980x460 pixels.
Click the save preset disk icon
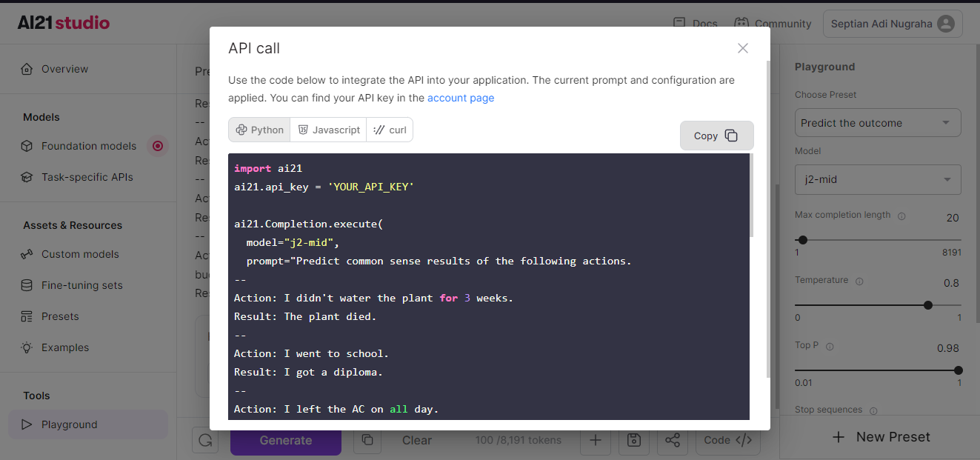tap(633, 440)
